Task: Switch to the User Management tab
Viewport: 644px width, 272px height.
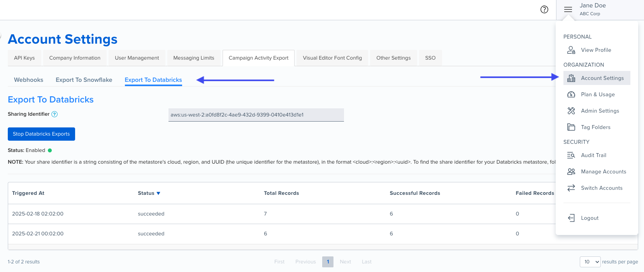Action: point(137,58)
